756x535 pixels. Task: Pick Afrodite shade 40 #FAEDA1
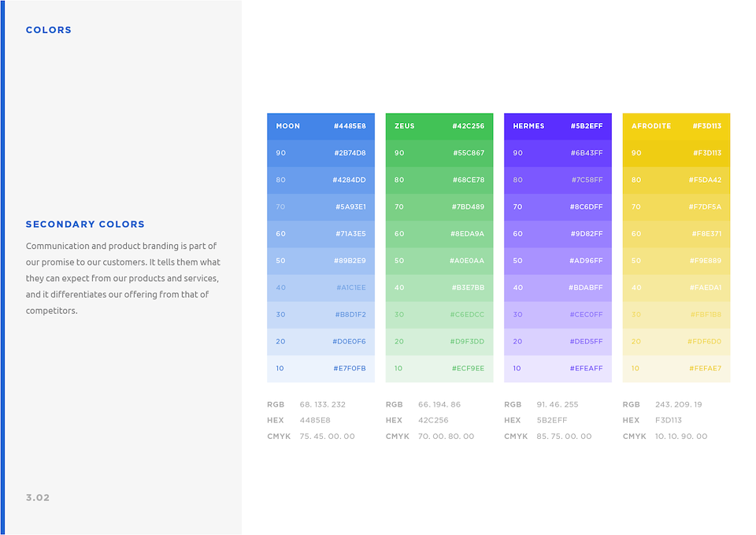[676, 288]
